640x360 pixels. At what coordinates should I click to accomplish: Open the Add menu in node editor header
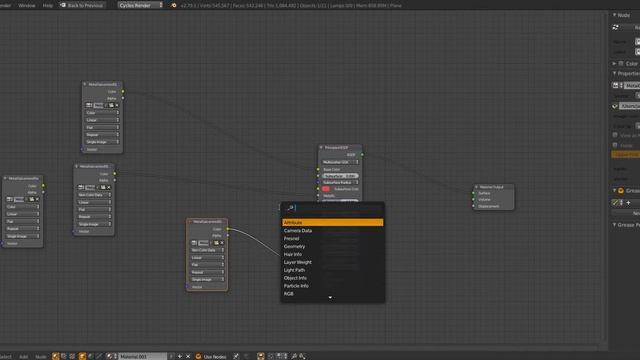click(24, 356)
